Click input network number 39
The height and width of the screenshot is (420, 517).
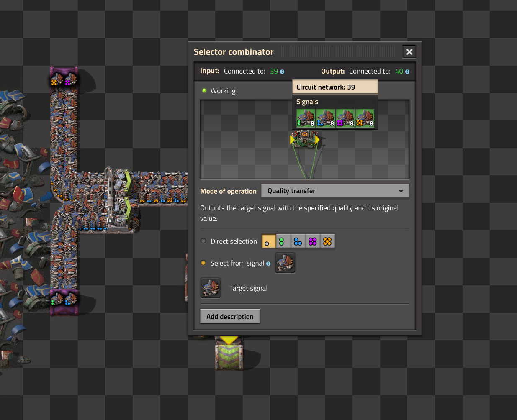tap(274, 71)
